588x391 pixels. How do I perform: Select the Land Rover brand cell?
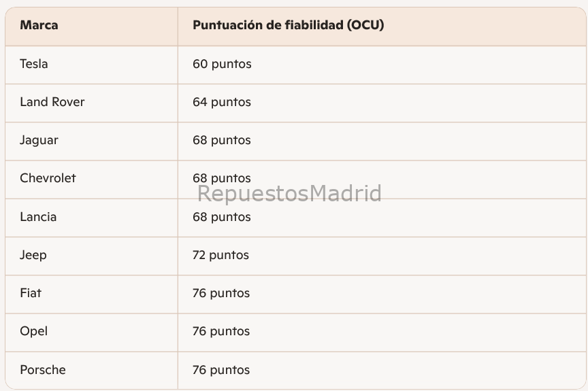[x=52, y=103]
